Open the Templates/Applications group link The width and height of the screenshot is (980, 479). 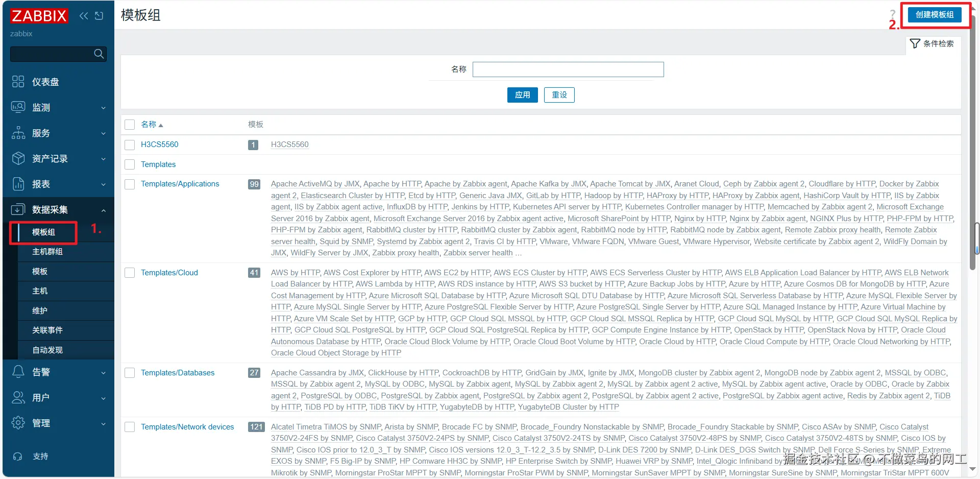pyautogui.click(x=180, y=184)
